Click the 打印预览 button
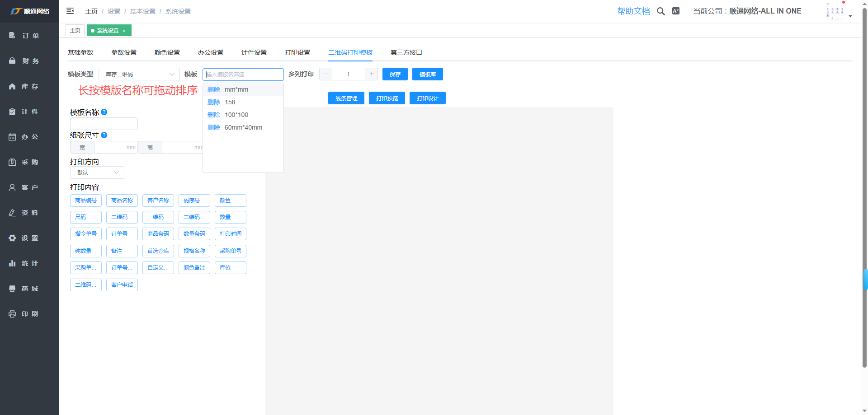Screen dimensions: 868x415 pos(387,98)
